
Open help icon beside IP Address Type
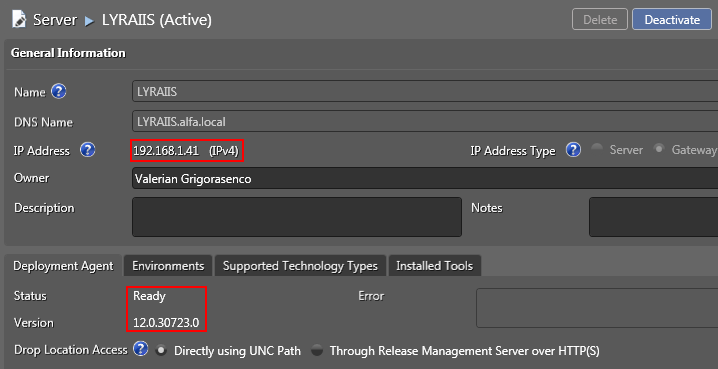point(573,150)
